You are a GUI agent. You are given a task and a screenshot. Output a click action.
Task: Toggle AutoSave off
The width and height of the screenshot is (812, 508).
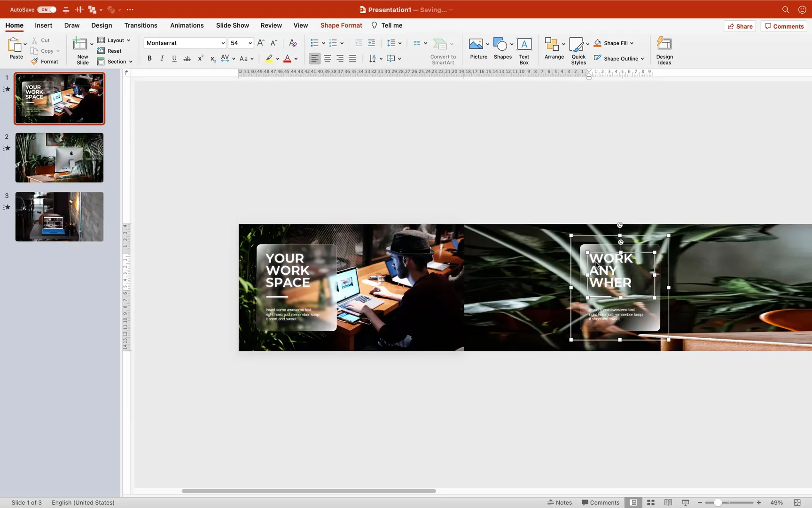coord(45,9)
